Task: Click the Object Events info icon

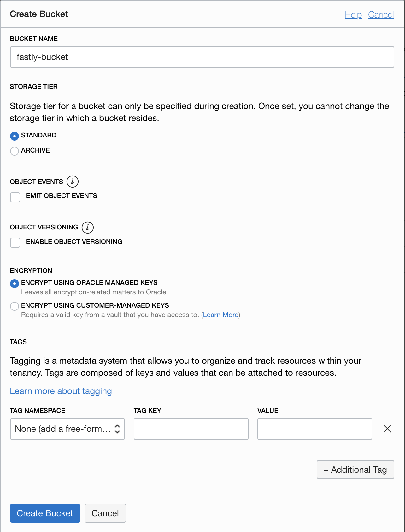Action: (72, 182)
